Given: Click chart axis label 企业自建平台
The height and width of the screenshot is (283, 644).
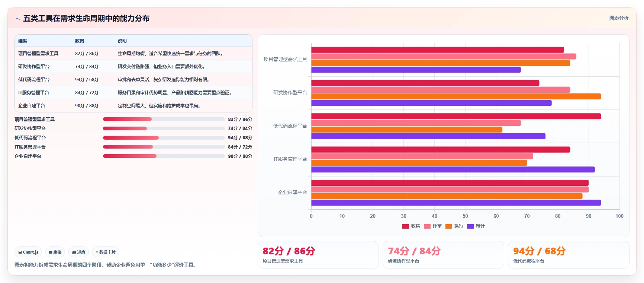Looking at the screenshot, I should click(x=293, y=193).
